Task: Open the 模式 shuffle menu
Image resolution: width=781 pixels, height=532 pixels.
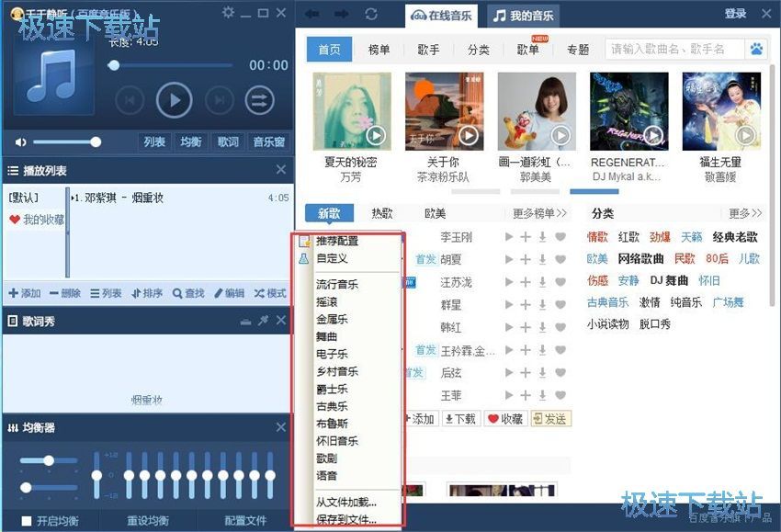Action: point(270,293)
